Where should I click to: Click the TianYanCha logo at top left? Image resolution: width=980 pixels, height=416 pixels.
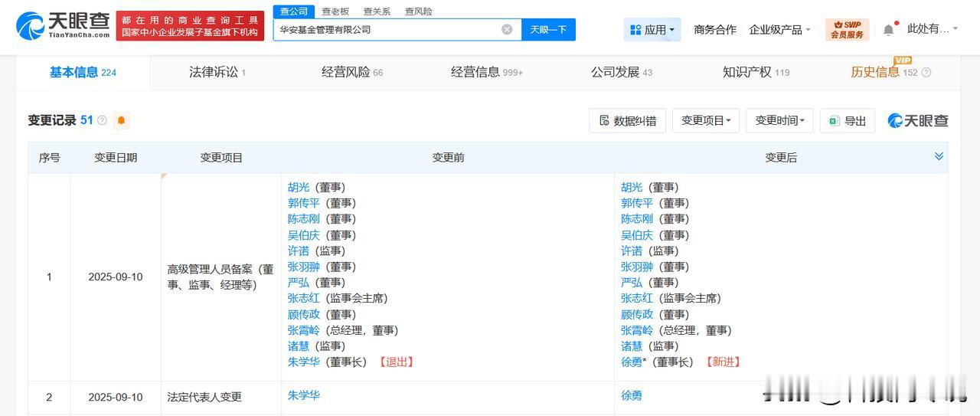[63, 25]
